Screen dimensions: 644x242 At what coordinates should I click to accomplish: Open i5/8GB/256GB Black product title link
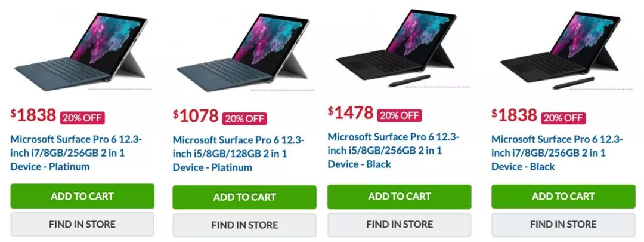394,150
